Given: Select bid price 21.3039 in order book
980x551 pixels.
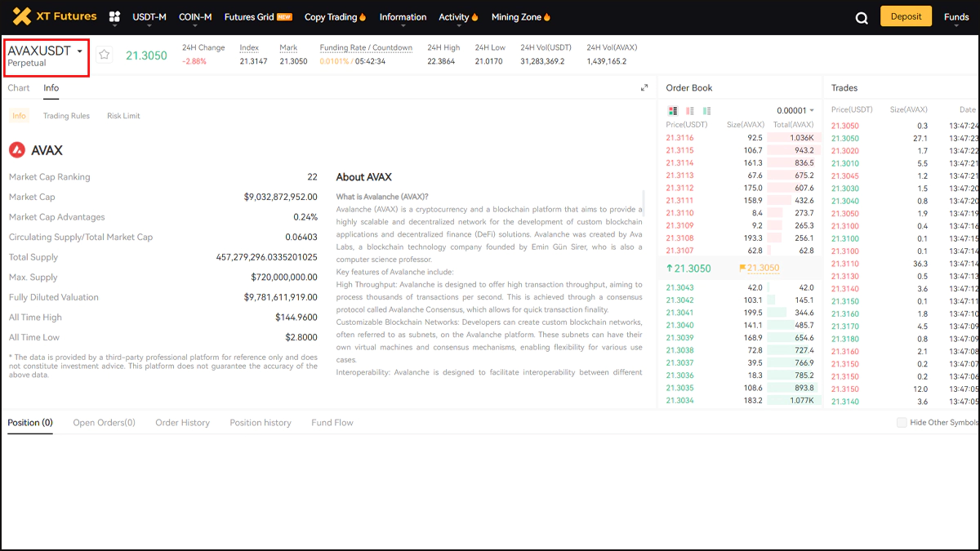Looking at the screenshot, I should [x=679, y=338].
